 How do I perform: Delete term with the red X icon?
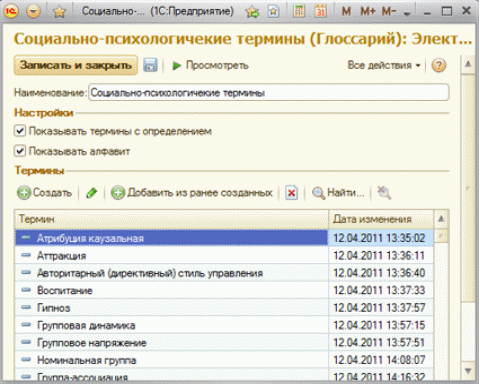[x=292, y=193]
